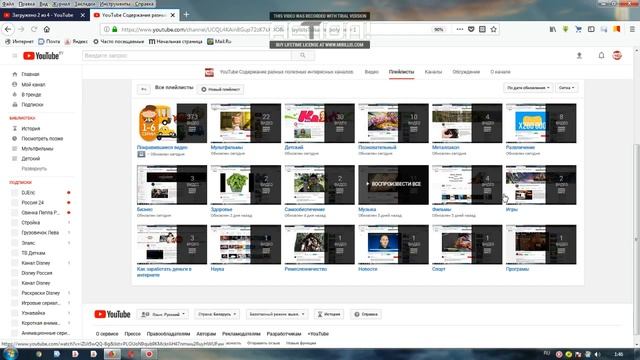The height and width of the screenshot is (360, 640).
Task: Open the Firefox library icon
Action: point(553,29)
